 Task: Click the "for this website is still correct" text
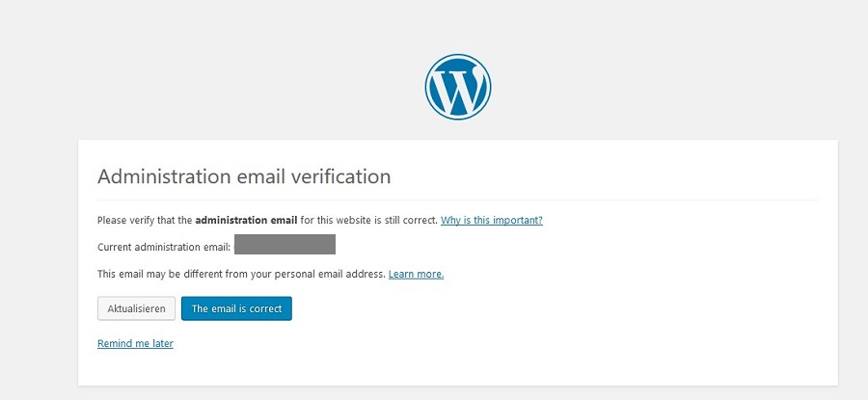[x=368, y=220]
